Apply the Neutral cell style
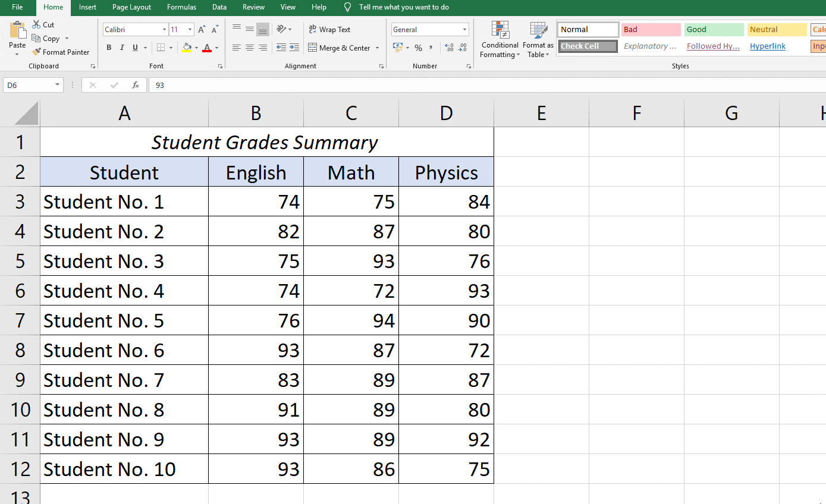Image resolution: width=826 pixels, height=504 pixels. point(777,30)
